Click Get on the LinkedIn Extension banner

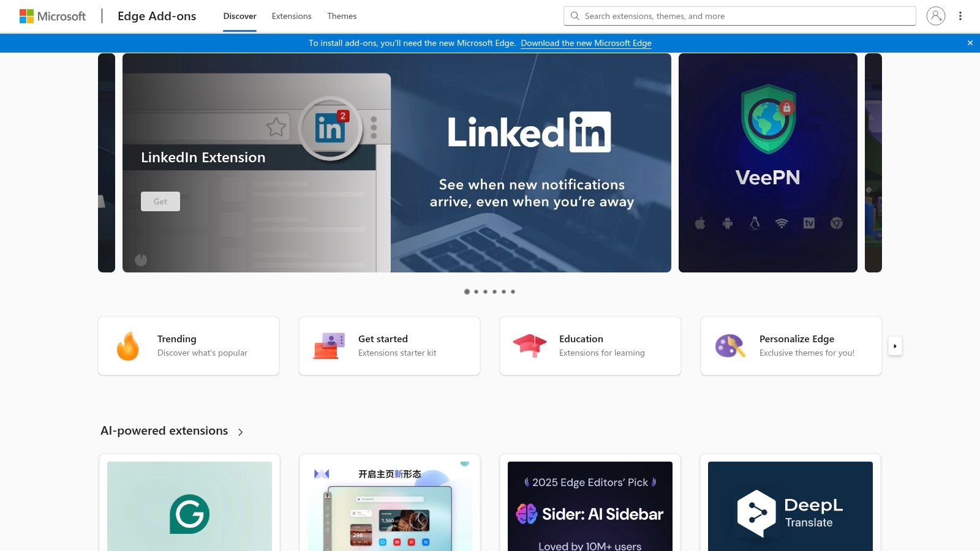point(160,201)
